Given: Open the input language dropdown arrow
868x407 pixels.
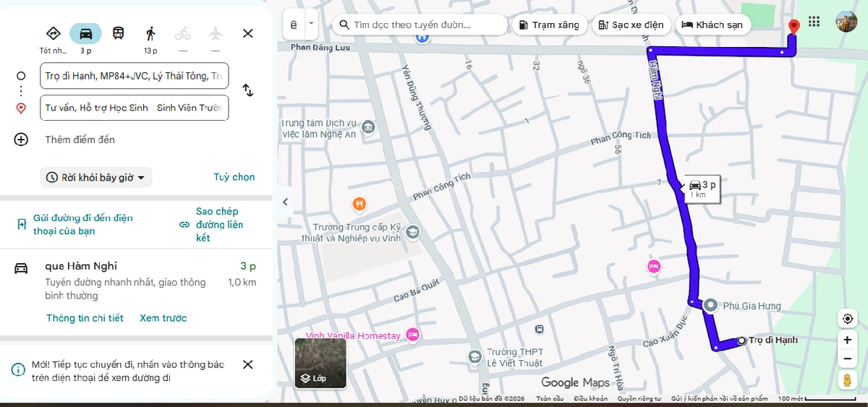Looking at the screenshot, I should point(312,23).
